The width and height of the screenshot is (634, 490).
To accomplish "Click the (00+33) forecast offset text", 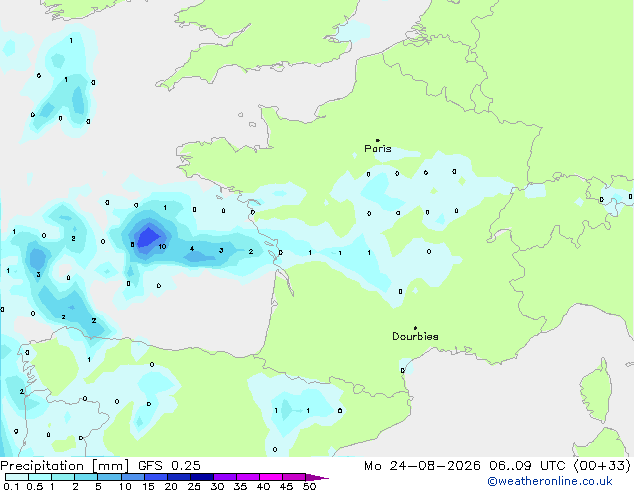I will tap(602, 466).
